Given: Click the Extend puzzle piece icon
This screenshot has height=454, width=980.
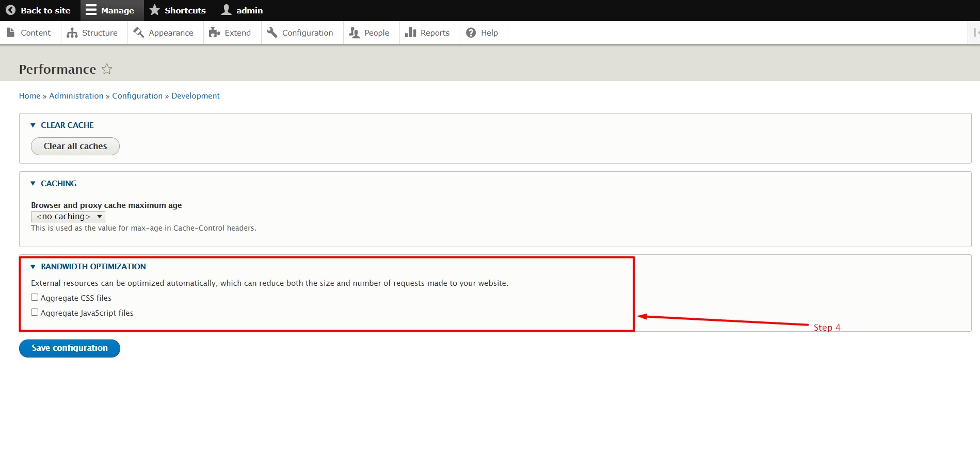Looking at the screenshot, I should (214, 33).
